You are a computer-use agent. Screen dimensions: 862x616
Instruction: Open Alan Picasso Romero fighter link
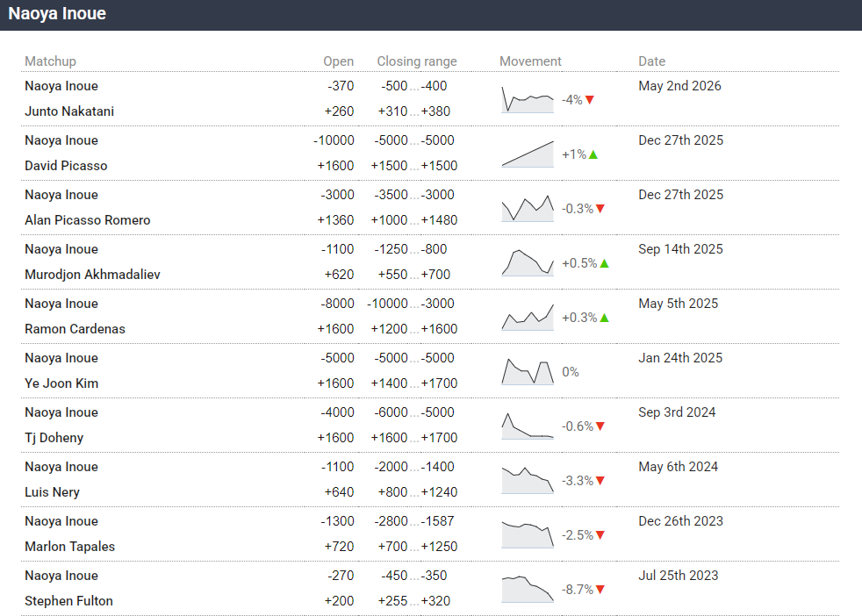88,219
